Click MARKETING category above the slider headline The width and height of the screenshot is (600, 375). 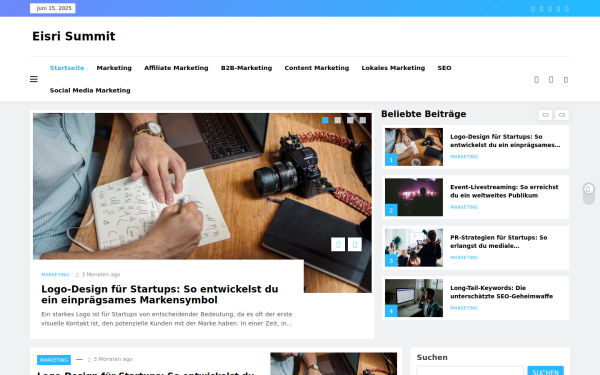point(55,274)
